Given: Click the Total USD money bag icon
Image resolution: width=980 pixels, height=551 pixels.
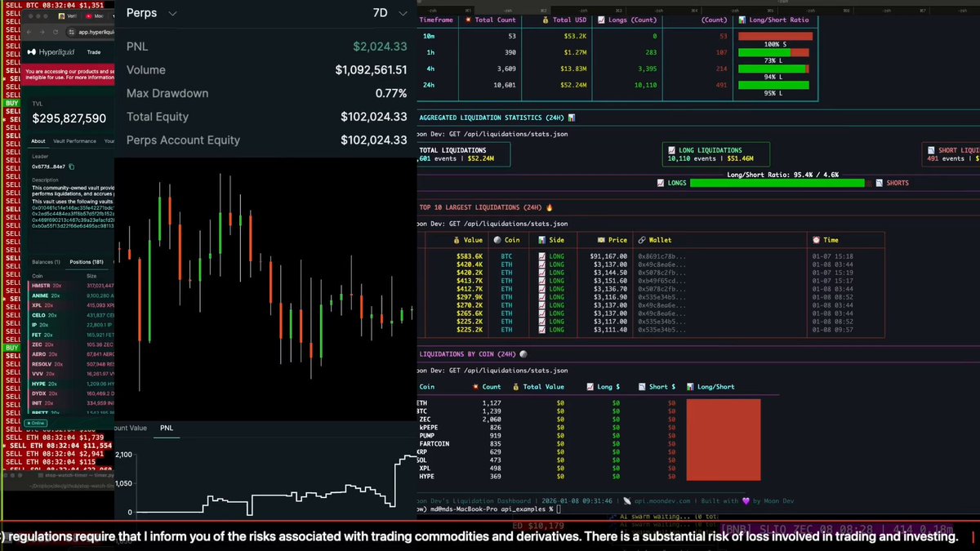Looking at the screenshot, I should point(546,19).
